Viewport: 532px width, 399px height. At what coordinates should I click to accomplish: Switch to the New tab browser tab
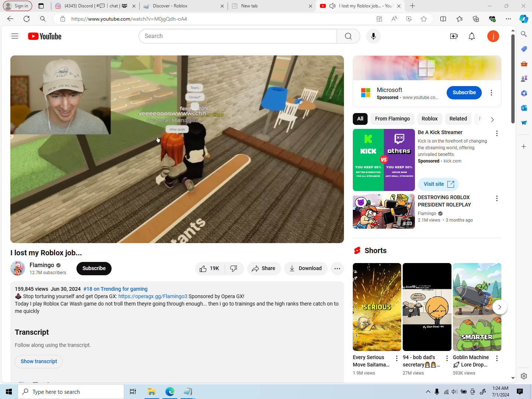click(272, 6)
